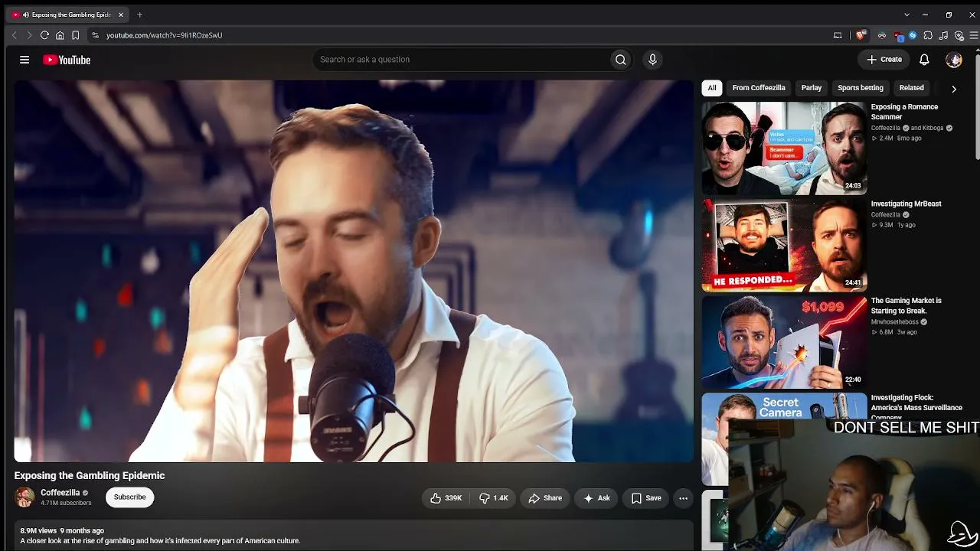Select the All filter chip
Image resolution: width=980 pixels, height=551 pixels.
712,88
